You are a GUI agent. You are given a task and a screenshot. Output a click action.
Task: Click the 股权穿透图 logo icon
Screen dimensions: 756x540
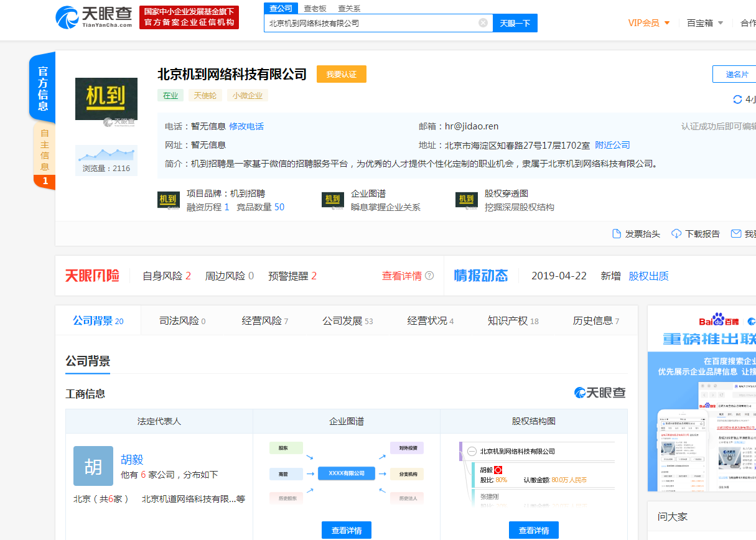(467, 200)
